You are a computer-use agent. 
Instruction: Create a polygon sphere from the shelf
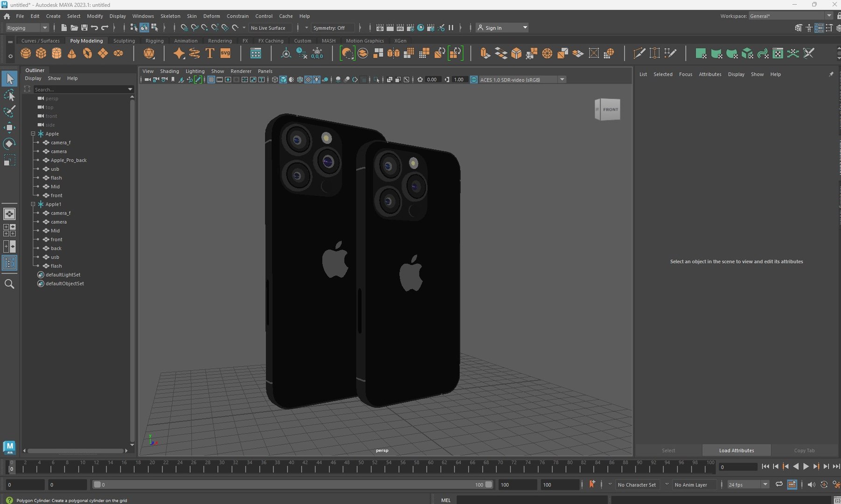point(26,53)
